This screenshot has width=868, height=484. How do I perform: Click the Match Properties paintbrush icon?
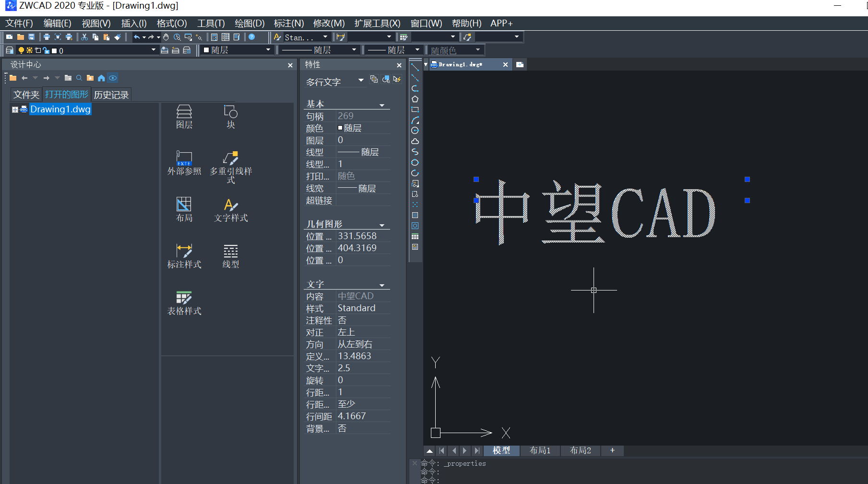tap(118, 37)
